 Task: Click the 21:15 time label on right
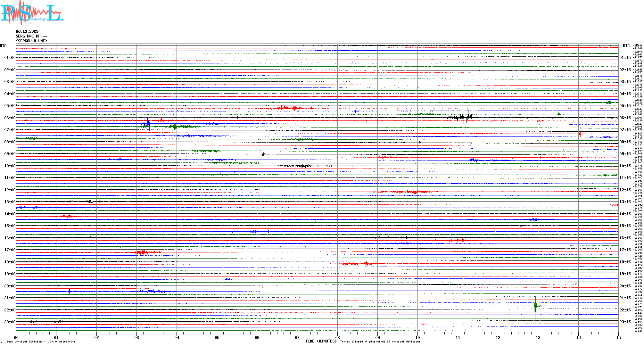click(625, 298)
